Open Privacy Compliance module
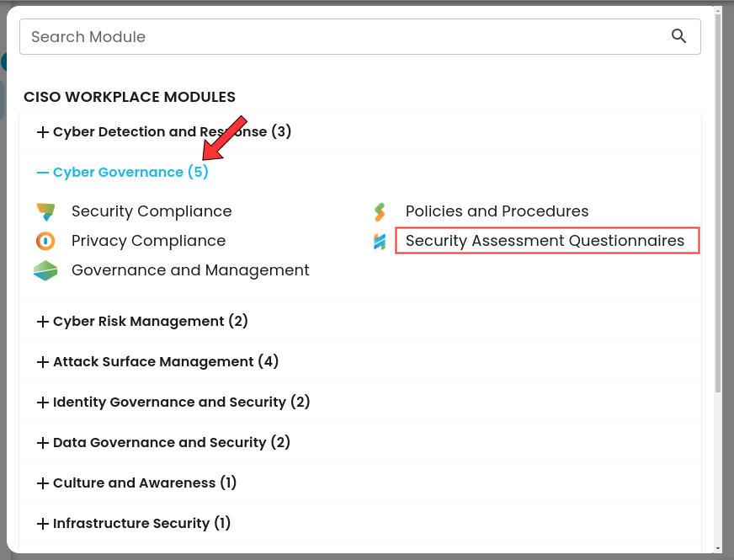The height and width of the screenshot is (560, 734). point(148,241)
